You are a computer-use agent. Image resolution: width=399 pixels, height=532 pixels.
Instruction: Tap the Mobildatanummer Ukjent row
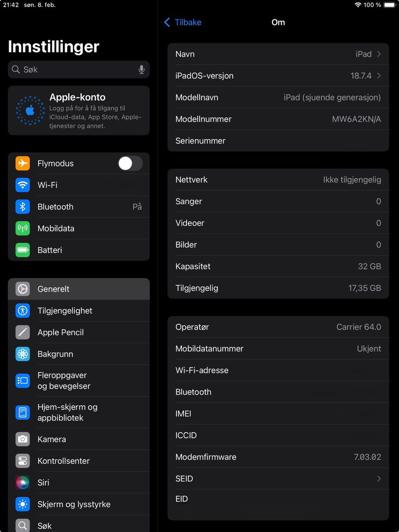coord(278,348)
